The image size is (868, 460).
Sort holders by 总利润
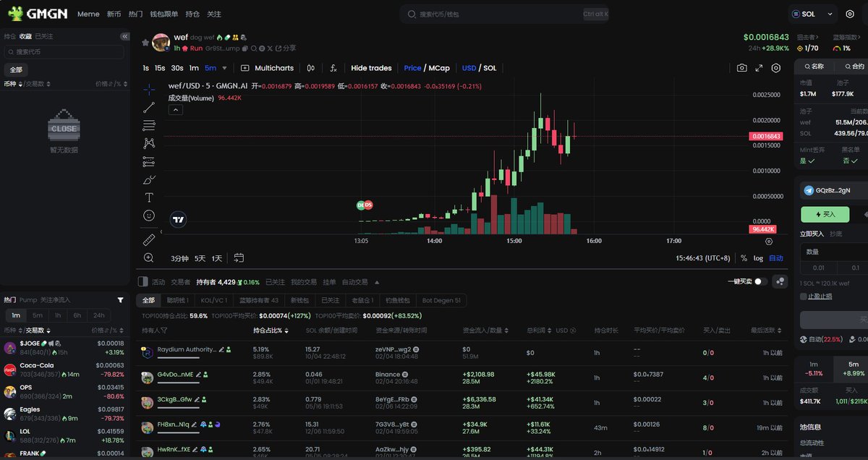pyautogui.click(x=540, y=330)
